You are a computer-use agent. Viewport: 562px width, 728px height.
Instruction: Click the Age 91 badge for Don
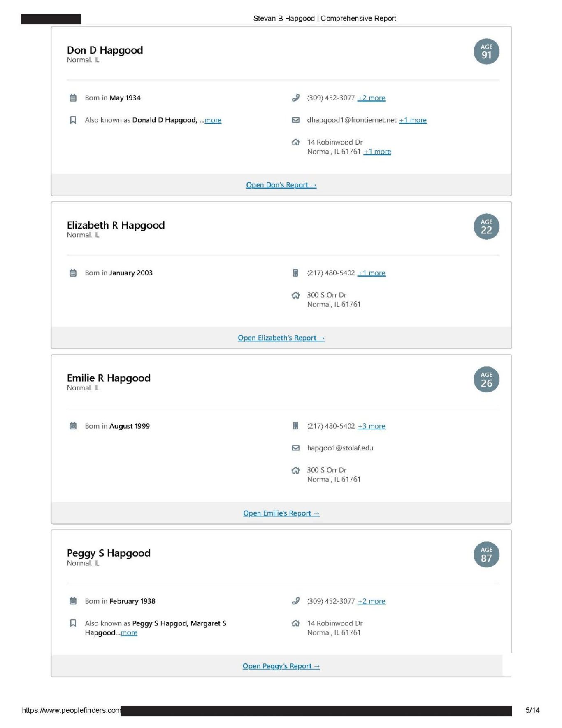pyautogui.click(x=486, y=52)
